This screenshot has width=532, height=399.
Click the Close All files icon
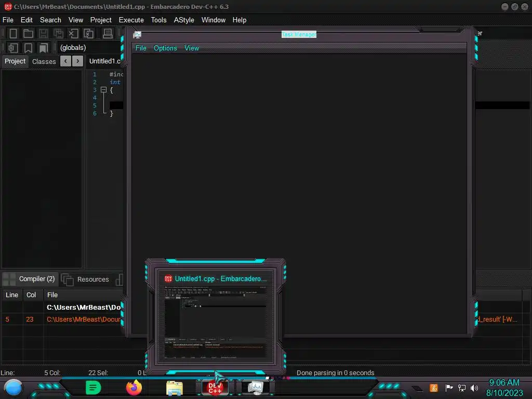click(x=88, y=33)
